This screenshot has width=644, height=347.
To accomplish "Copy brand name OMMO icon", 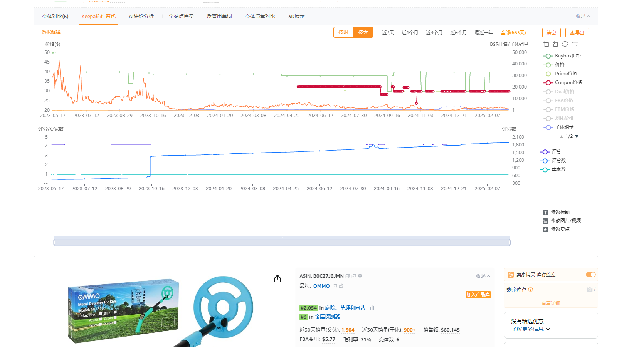I will tap(335, 286).
